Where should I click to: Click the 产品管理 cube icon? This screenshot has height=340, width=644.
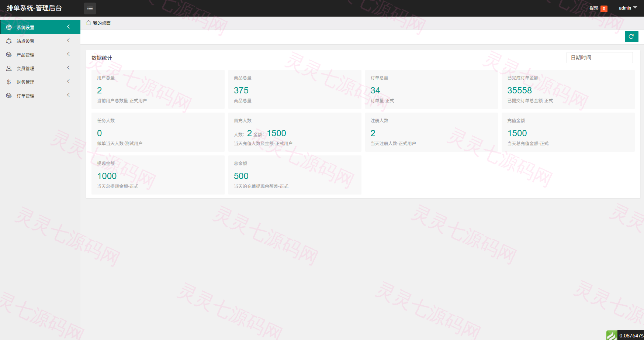tap(9, 55)
